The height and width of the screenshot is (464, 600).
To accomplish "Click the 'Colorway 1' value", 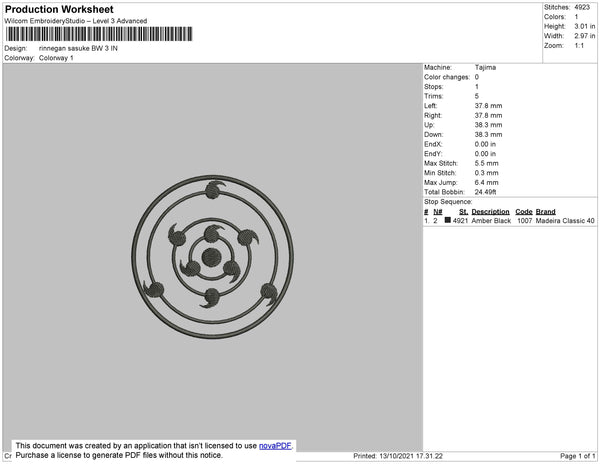I will (x=56, y=58).
